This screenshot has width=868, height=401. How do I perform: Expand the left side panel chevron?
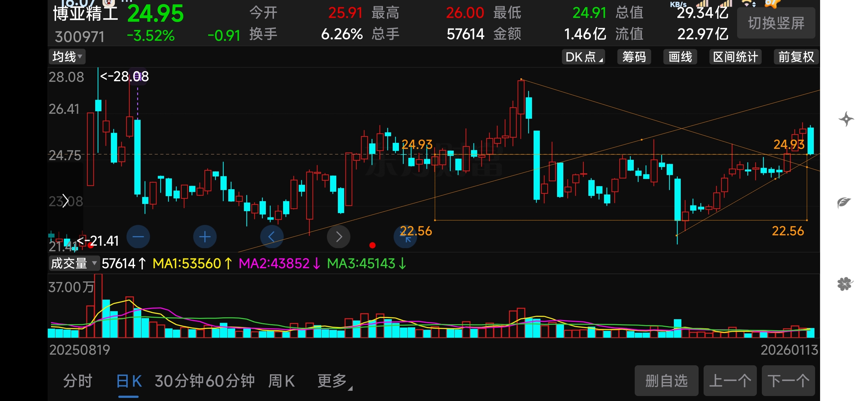(65, 201)
